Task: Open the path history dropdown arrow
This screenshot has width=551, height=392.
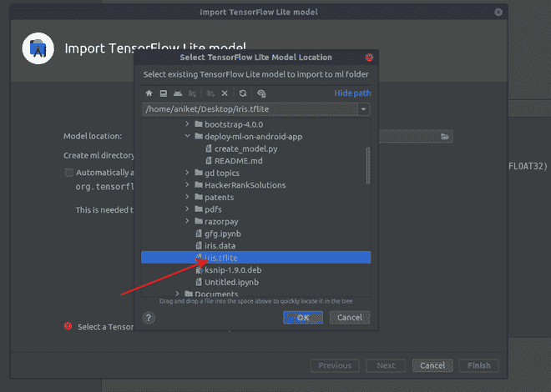Action: 364,109
